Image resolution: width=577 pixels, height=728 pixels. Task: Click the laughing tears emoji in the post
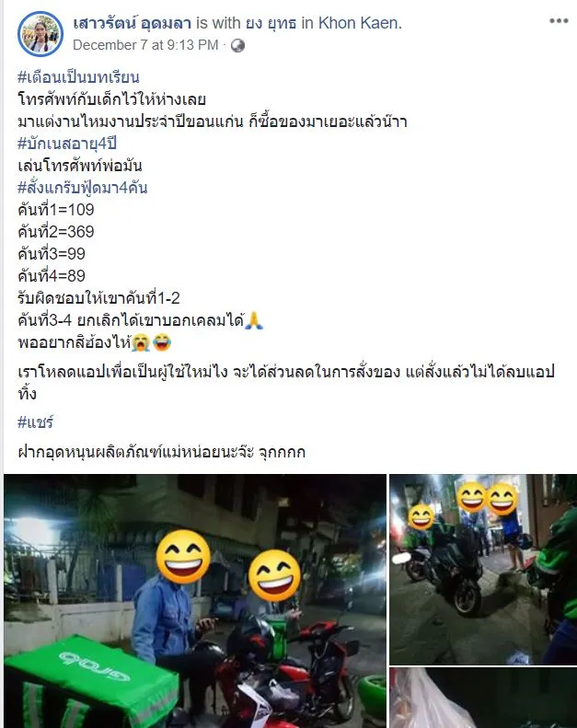coord(161,342)
